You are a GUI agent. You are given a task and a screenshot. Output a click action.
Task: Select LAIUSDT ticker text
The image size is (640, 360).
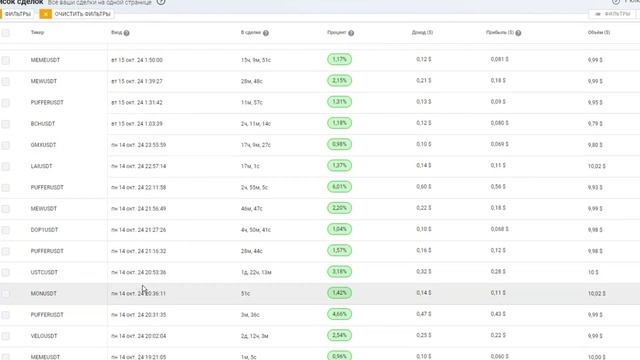pos(41,166)
